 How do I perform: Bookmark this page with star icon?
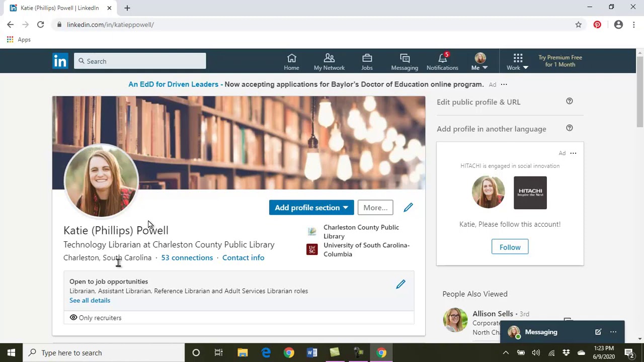click(x=579, y=25)
